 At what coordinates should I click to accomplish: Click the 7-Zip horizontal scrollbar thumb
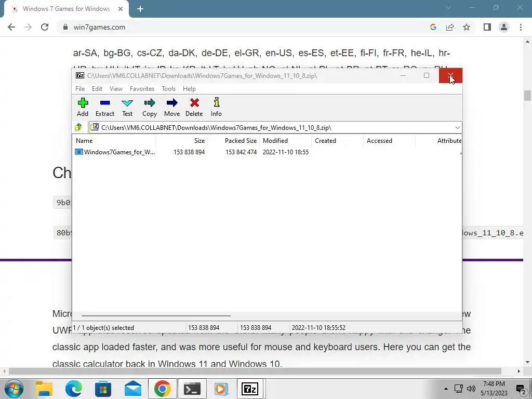pos(156,315)
